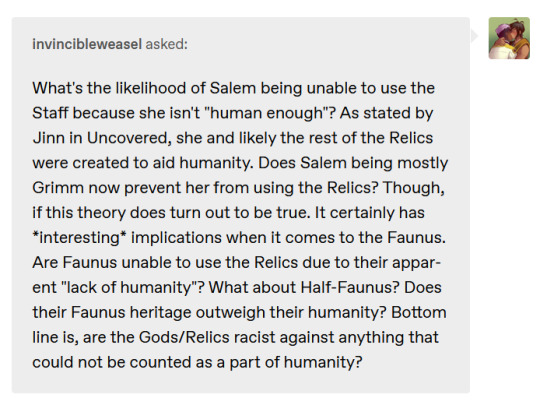The height and width of the screenshot is (405, 540).
Task: Click the quoted phrase "lack of humanity"
Action: (127, 287)
